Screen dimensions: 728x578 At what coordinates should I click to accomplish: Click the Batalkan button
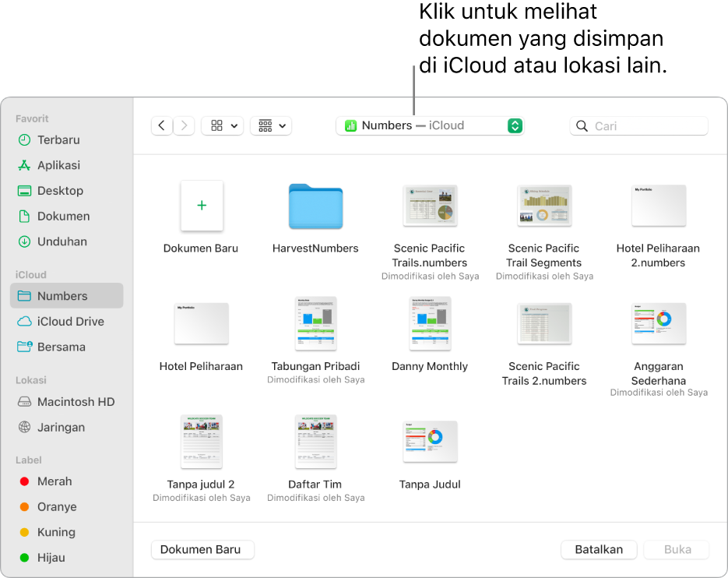click(x=599, y=549)
